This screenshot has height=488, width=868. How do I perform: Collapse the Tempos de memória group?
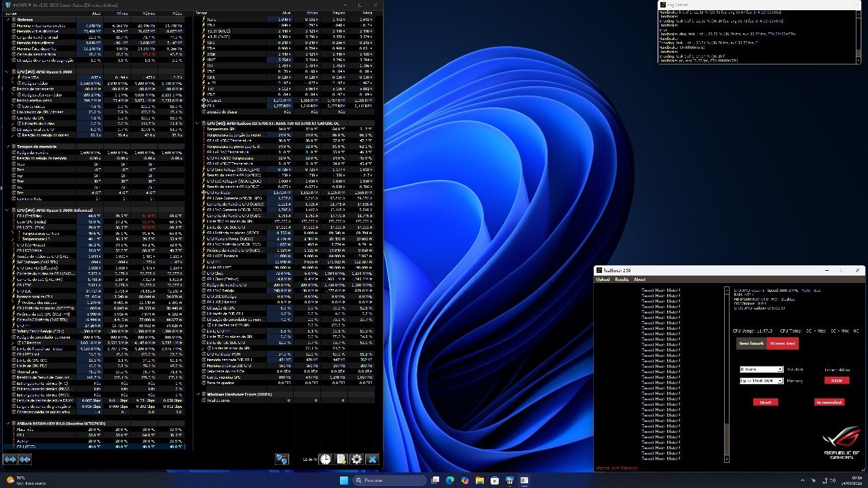coord(7,146)
